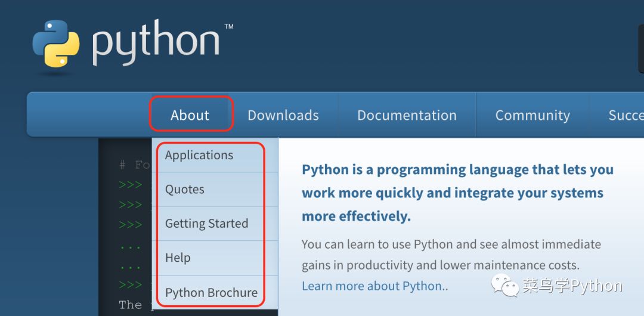Open Python Brochure from the submenu

211,292
